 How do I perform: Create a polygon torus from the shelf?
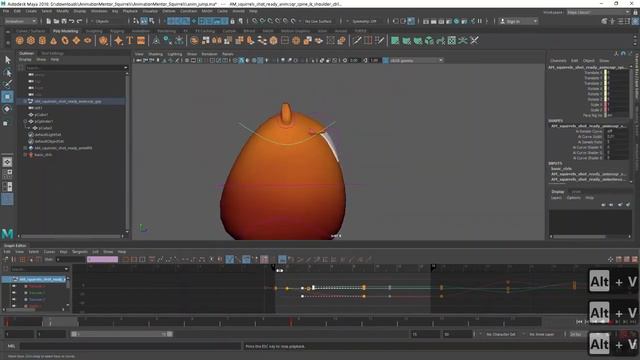click(x=65, y=40)
